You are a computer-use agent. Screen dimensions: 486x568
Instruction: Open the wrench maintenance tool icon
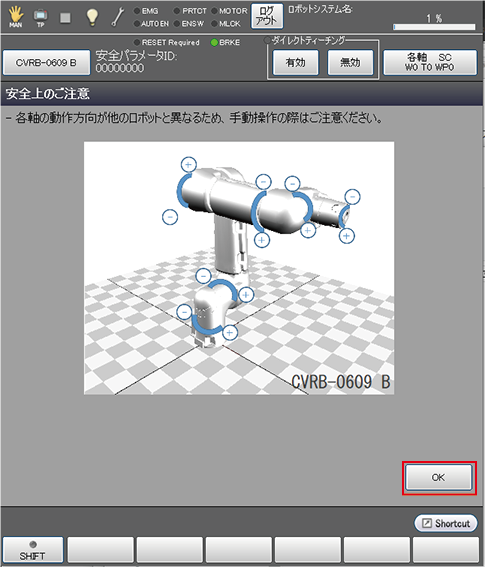(x=118, y=17)
